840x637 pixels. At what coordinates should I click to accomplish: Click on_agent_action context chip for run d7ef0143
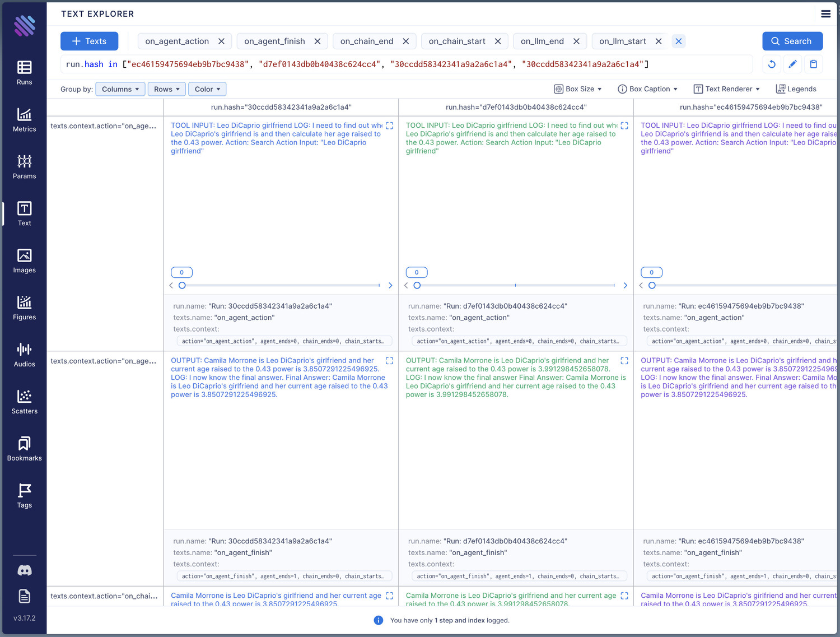pos(519,341)
